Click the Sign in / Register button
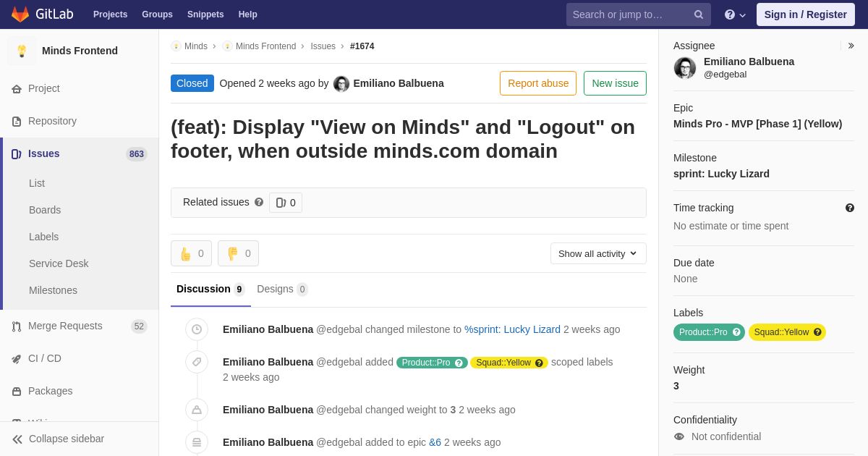 805,14
